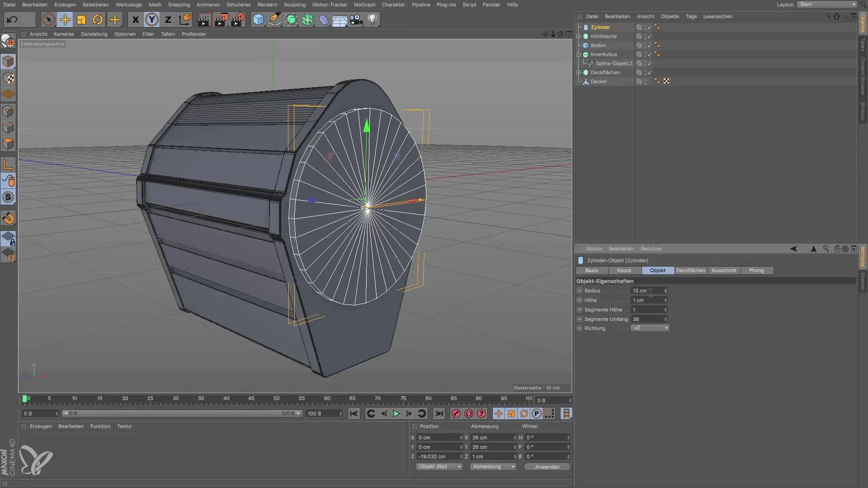The height and width of the screenshot is (488, 868).
Task: Open the Richtung +Z dropdown
Action: pos(650,328)
